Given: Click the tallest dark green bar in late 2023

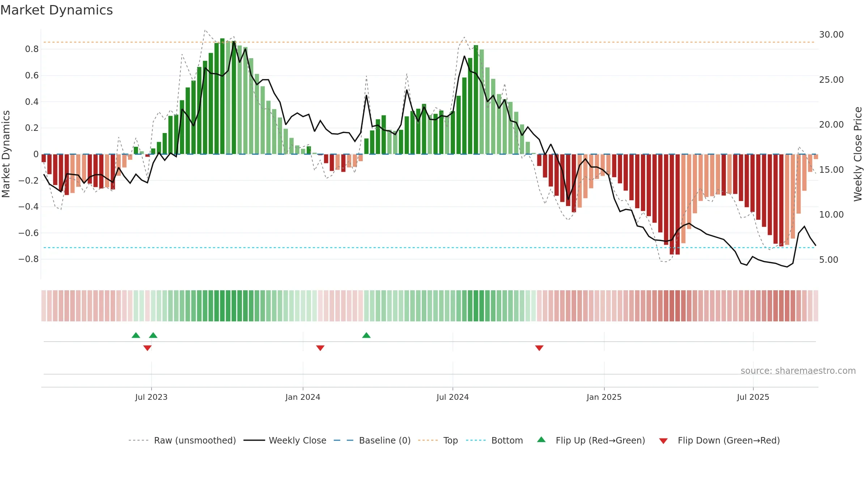Looking at the screenshot, I should (222, 96).
